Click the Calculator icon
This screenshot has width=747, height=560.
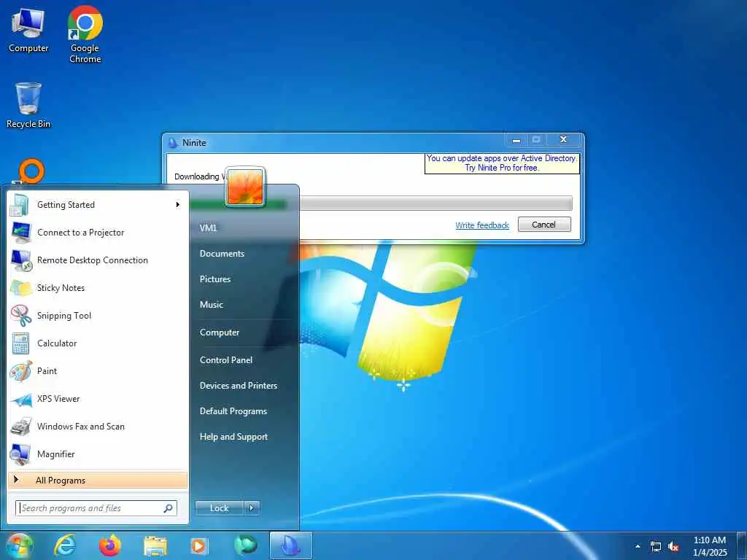tap(20, 343)
